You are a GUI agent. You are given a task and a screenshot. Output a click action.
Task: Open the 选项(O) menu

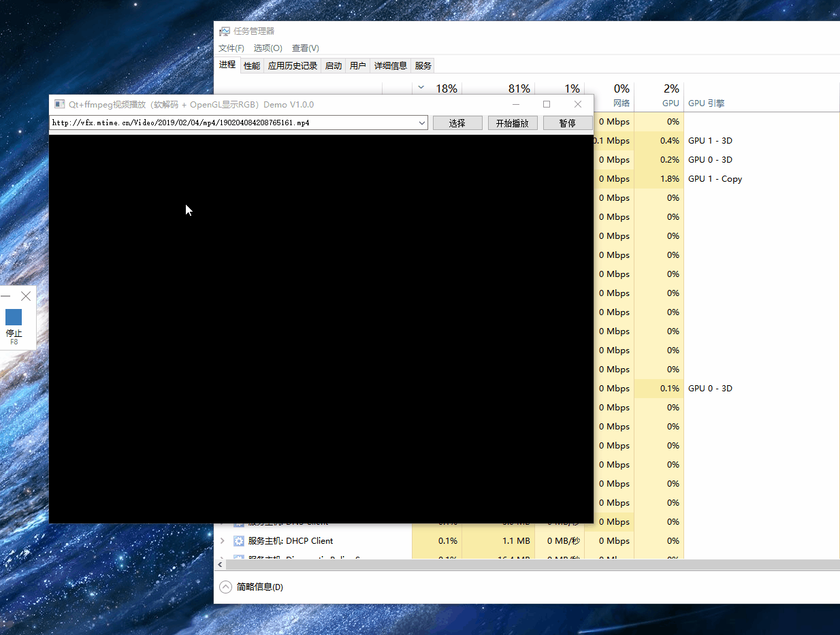coord(268,48)
